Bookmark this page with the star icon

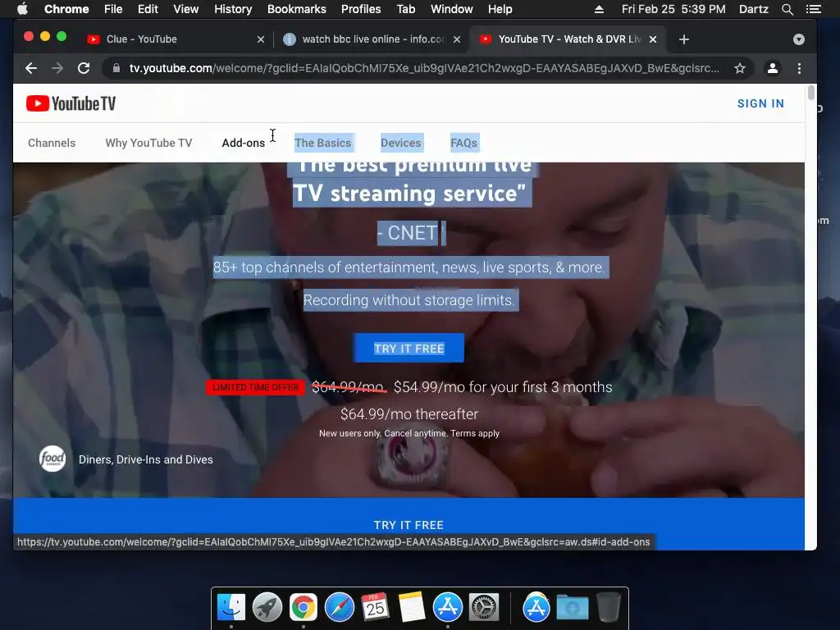(740, 68)
